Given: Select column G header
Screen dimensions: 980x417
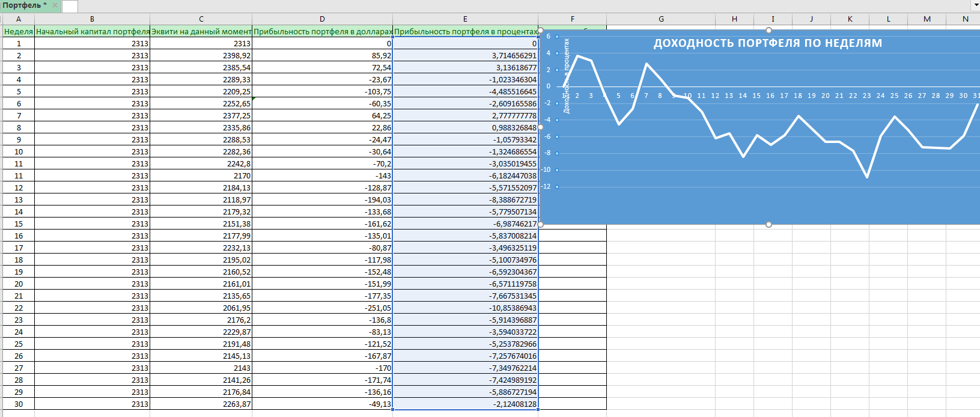Looking at the screenshot, I should coord(661,19).
